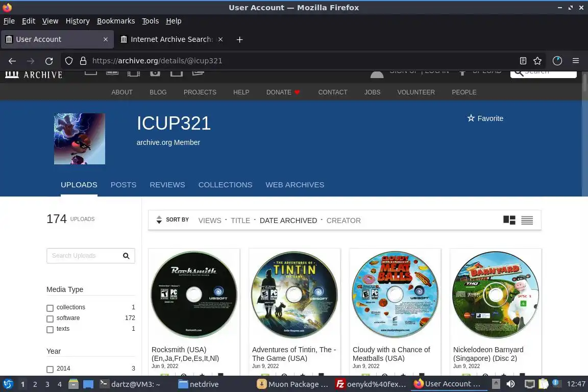Open the DONATE navigation link

click(x=283, y=92)
